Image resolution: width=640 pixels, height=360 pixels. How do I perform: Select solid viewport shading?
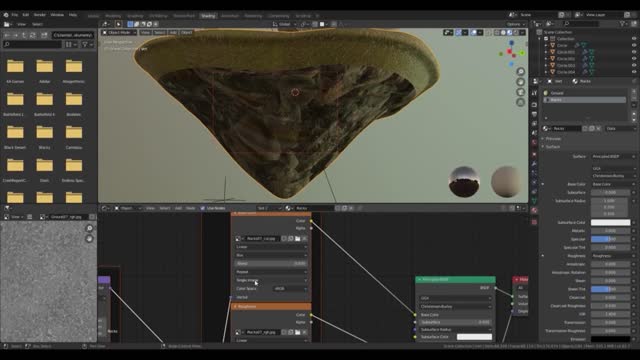(503, 32)
